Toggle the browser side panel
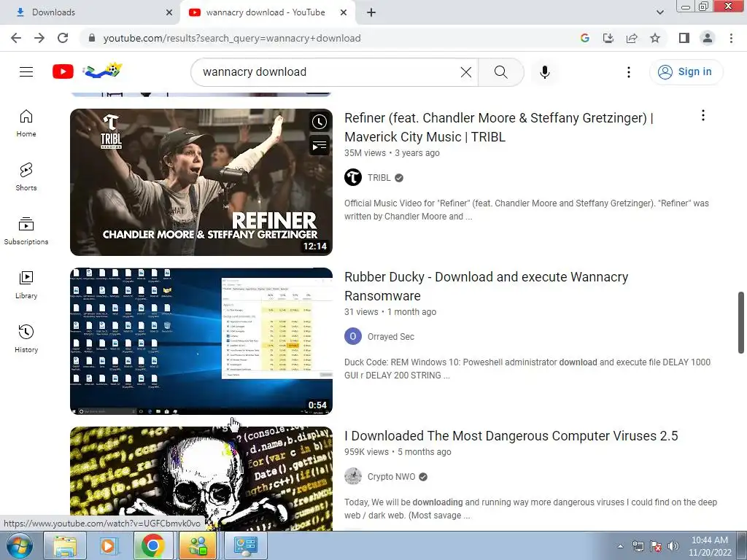 [684, 38]
